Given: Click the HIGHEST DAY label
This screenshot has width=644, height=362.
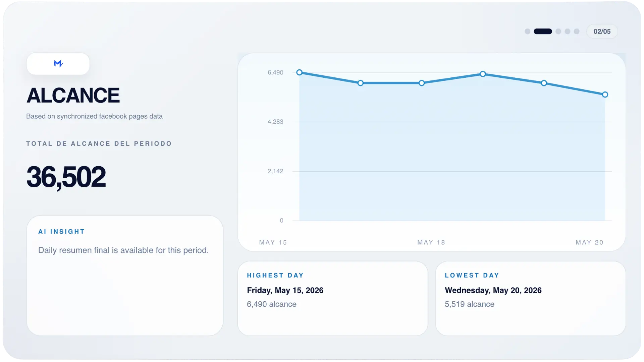Looking at the screenshot, I should tap(275, 275).
